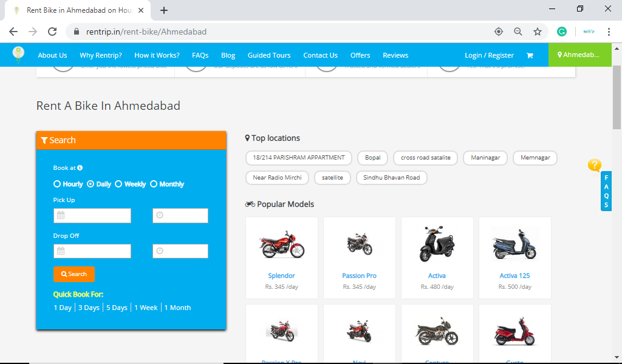Click the Login / Register link
Screen dimensions: 622x364
pos(489,55)
